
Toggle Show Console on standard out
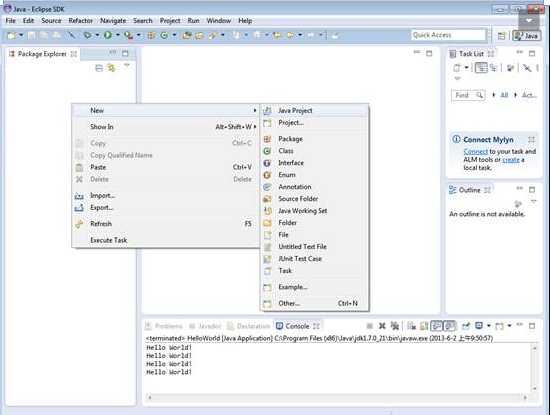pyautogui.click(x=437, y=326)
